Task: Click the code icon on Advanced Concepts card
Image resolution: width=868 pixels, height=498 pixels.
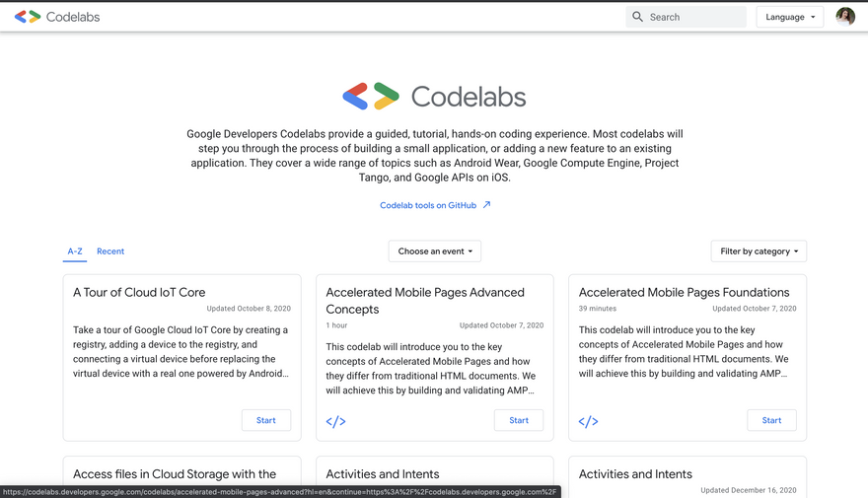Action: [335, 421]
